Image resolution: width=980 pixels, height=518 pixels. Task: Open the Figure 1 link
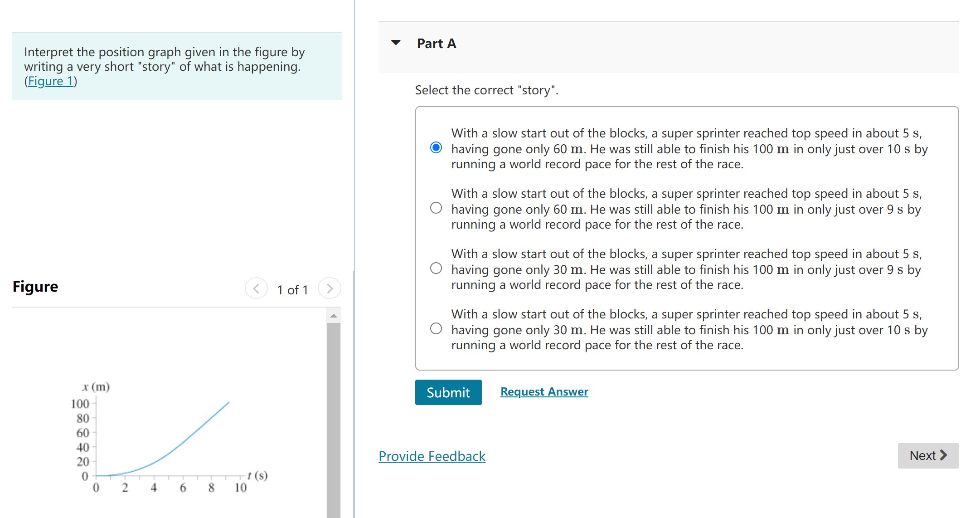pos(50,81)
